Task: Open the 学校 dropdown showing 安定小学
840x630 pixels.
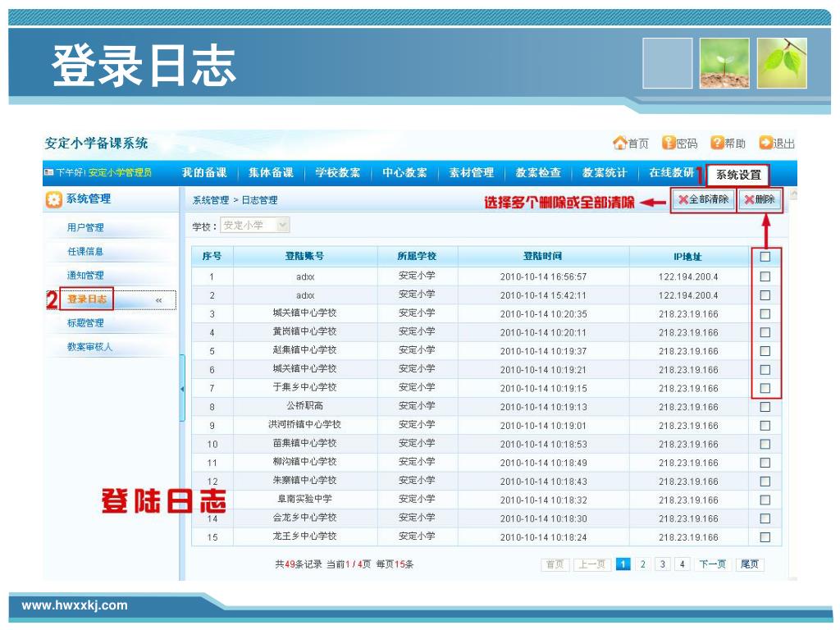Action: [283, 226]
